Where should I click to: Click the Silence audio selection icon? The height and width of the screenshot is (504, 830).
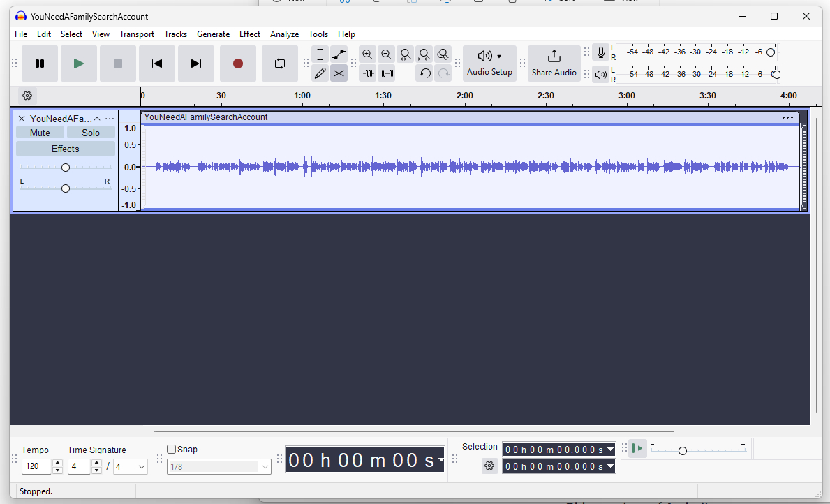pyautogui.click(x=387, y=73)
